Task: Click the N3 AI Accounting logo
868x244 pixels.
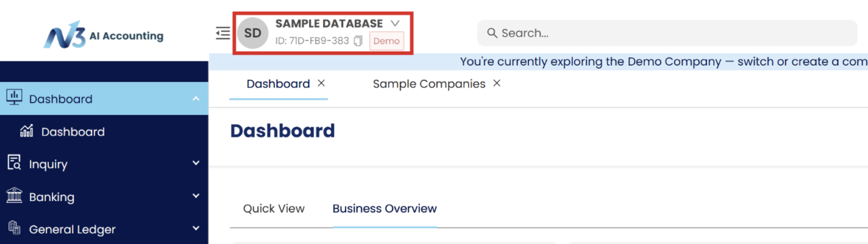Action: (x=103, y=35)
